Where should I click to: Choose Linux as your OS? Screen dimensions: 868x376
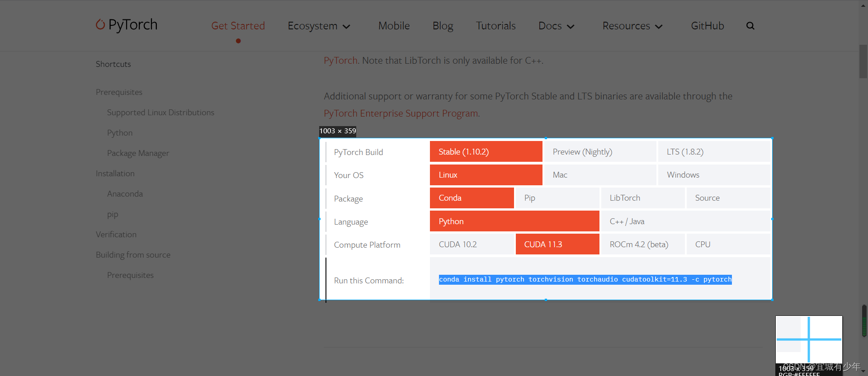pyautogui.click(x=486, y=175)
